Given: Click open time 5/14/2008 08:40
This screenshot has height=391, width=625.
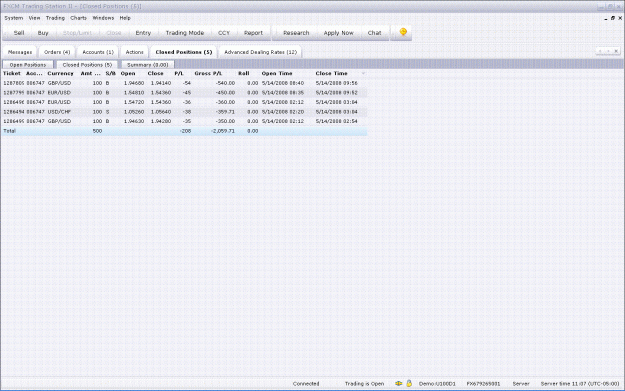Looking at the screenshot, I should tap(283, 83).
